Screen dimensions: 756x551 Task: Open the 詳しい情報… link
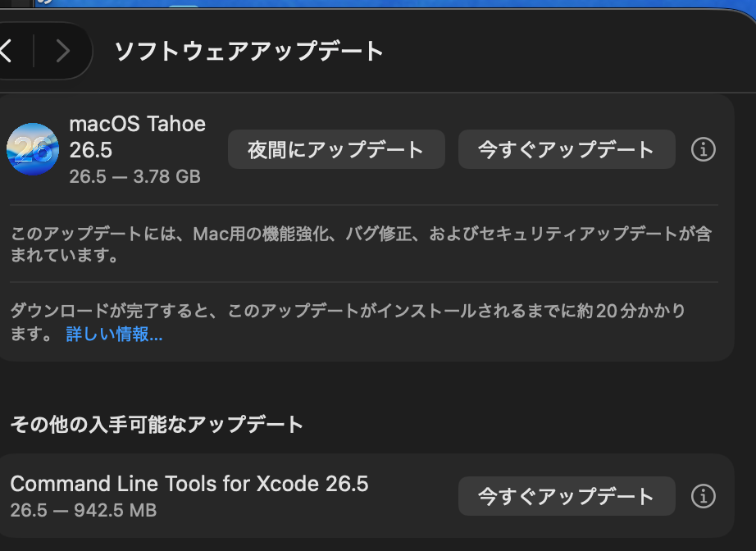coord(114,334)
